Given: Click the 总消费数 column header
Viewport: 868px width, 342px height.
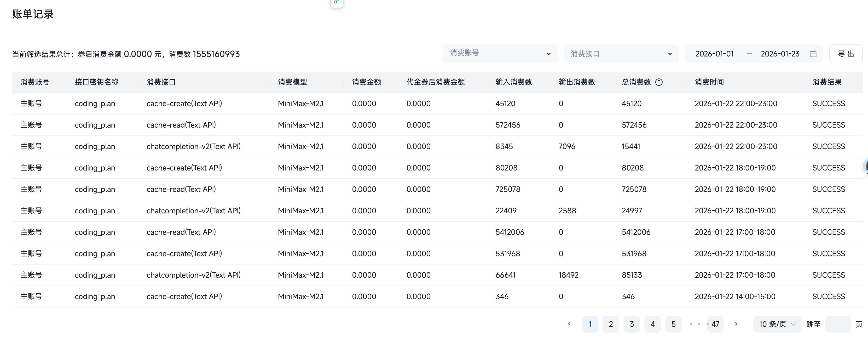Looking at the screenshot, I should click(636, 82).
